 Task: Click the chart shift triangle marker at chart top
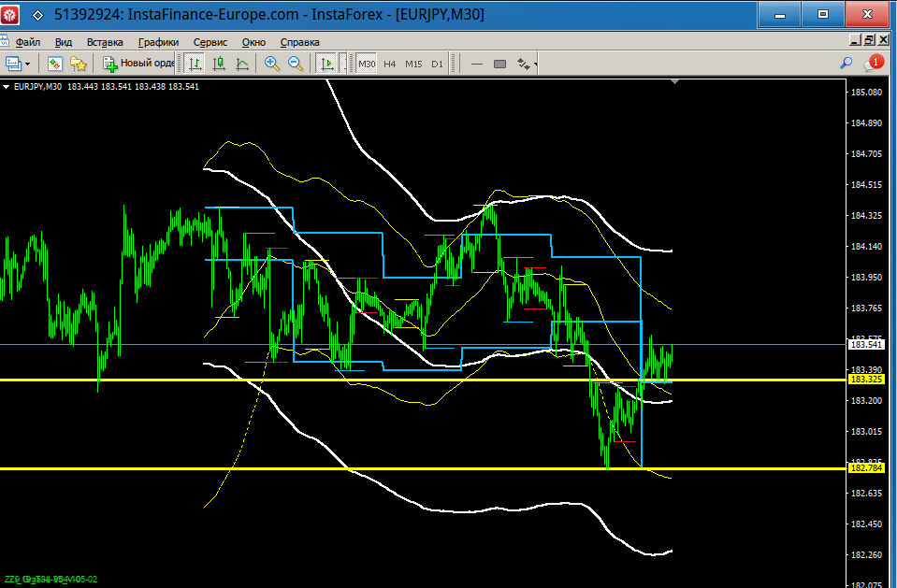click(x=675, y=81)
